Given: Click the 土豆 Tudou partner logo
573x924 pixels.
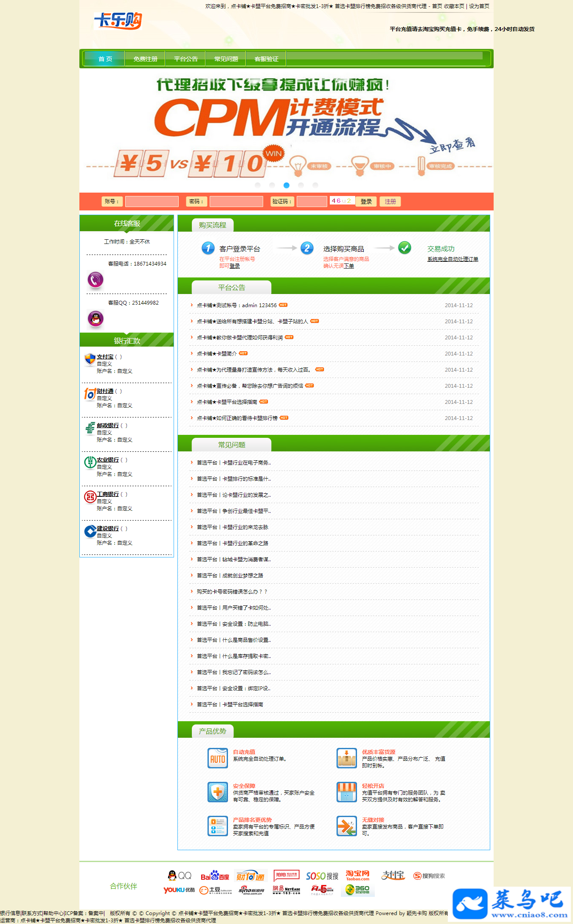Looking at the screenshot, I should pyautogui.click(x=216, y=890).
